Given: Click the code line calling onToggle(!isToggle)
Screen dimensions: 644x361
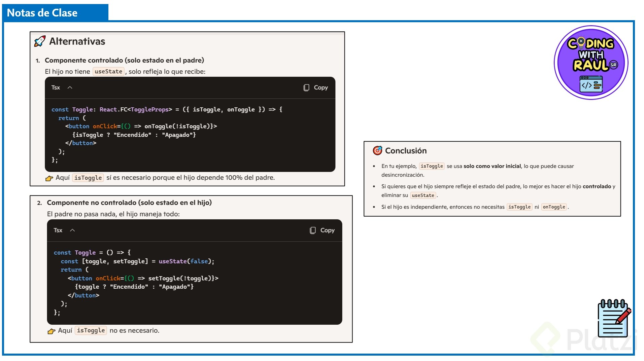Looking at the screenshot, I should [141, 126].
